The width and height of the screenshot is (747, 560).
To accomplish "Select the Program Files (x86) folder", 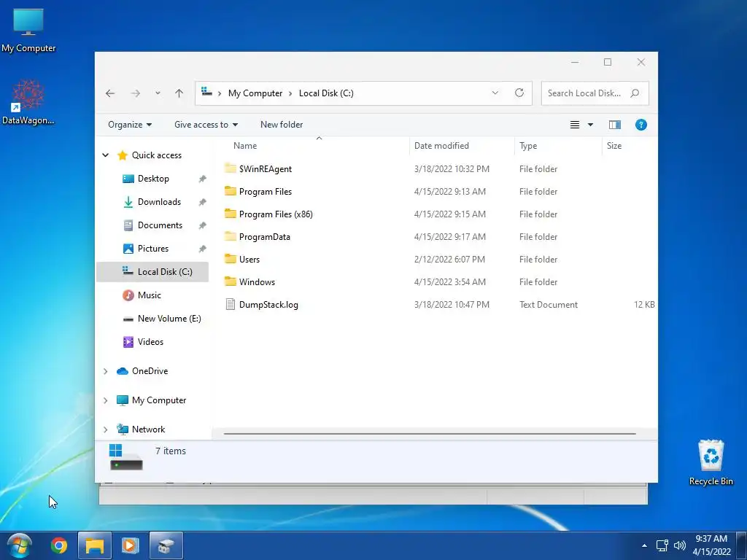I will [x=276, y=214].
